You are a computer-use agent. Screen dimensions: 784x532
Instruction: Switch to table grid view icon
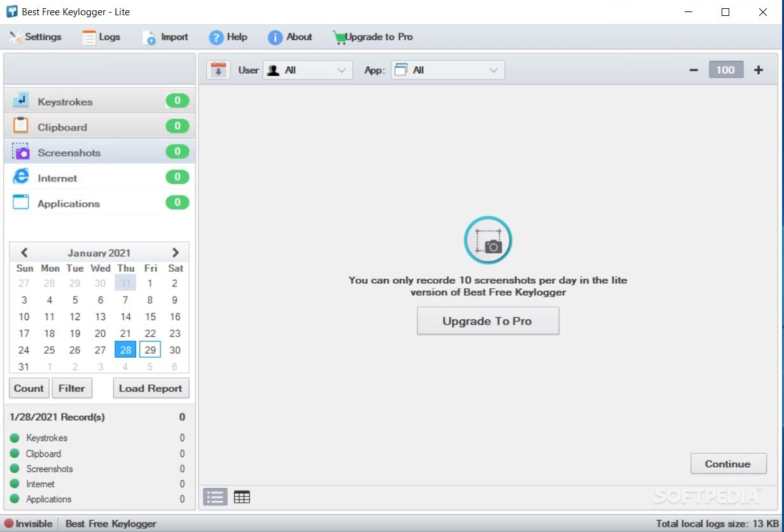pyautogui.click(x=242, y=497)
